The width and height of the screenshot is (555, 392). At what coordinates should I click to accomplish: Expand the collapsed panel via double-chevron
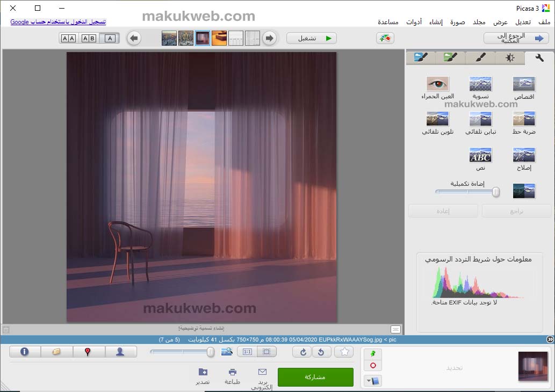[550, 339]
